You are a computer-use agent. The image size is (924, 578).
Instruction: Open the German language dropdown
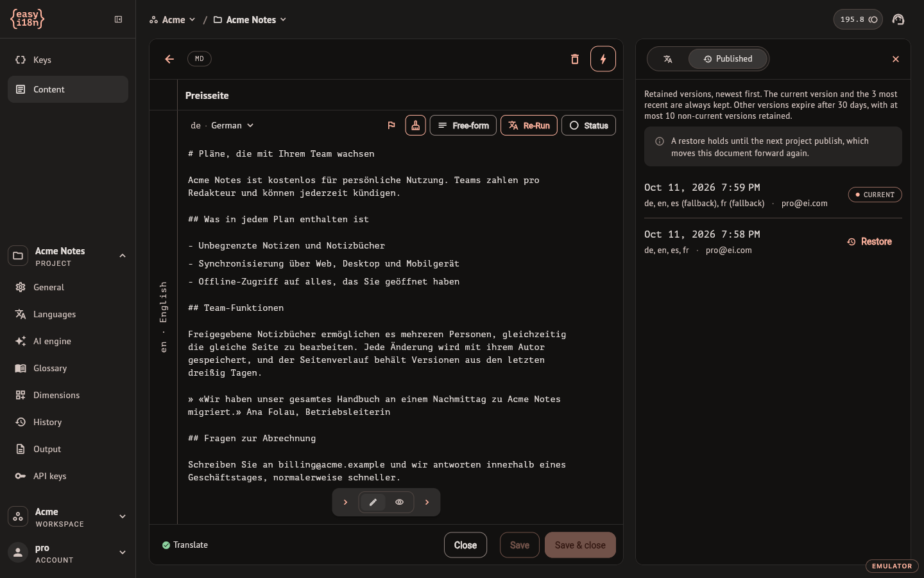point(222,125)
